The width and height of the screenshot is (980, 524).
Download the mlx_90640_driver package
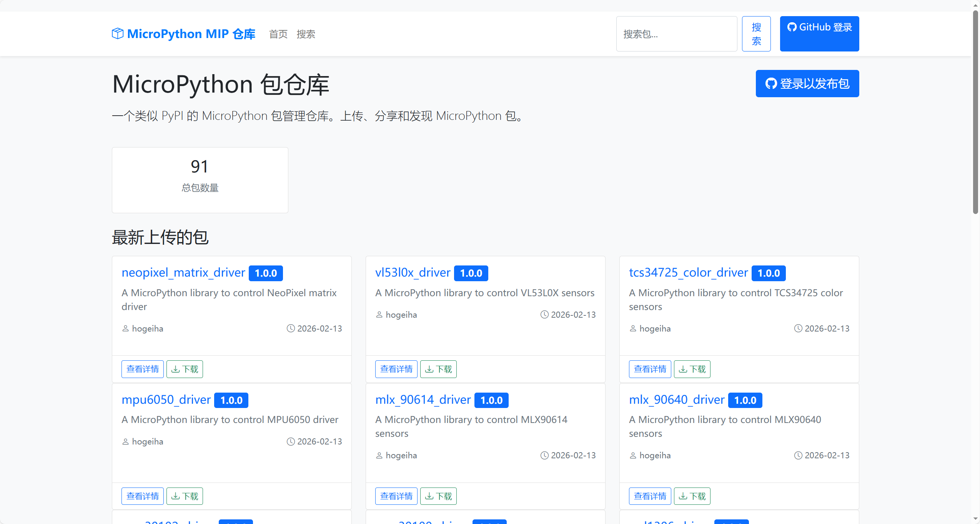[692, 496]
